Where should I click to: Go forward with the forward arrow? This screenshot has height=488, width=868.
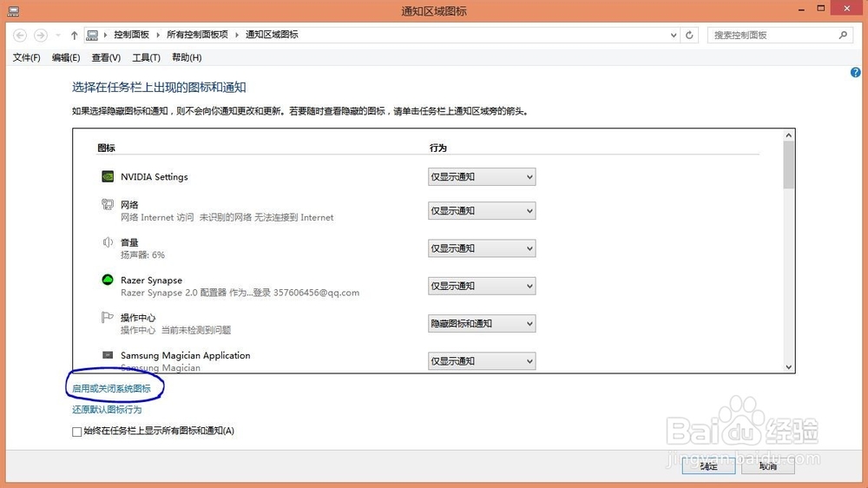coord(41,35)
